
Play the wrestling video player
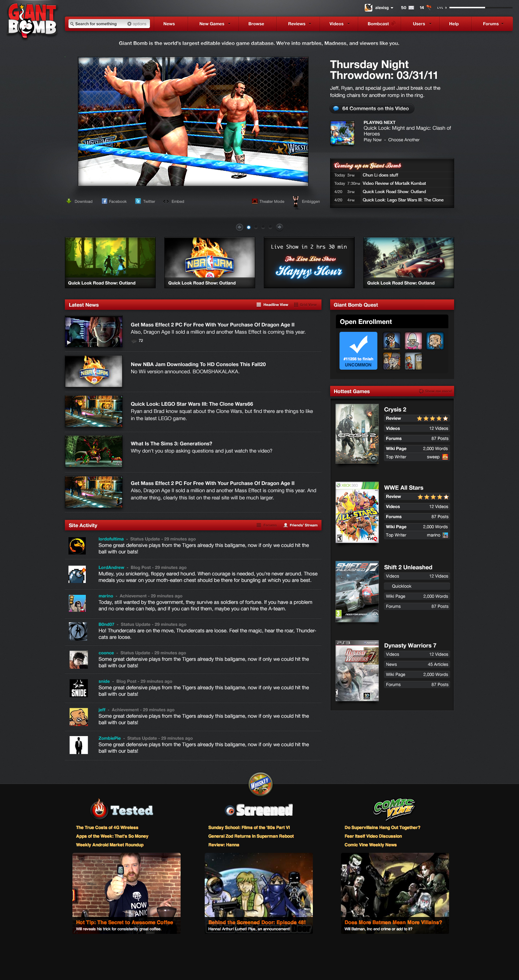(193, 122)
